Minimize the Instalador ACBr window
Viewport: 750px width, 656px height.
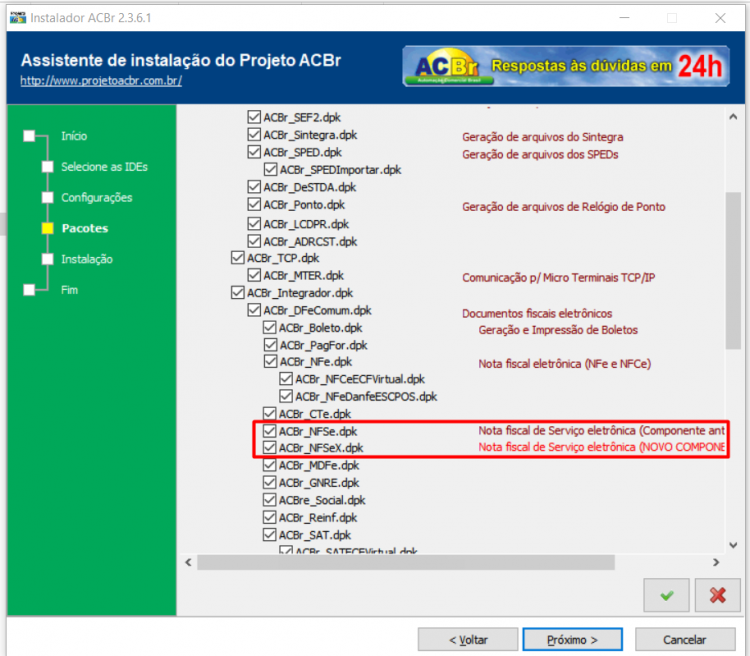click(624, 18)
